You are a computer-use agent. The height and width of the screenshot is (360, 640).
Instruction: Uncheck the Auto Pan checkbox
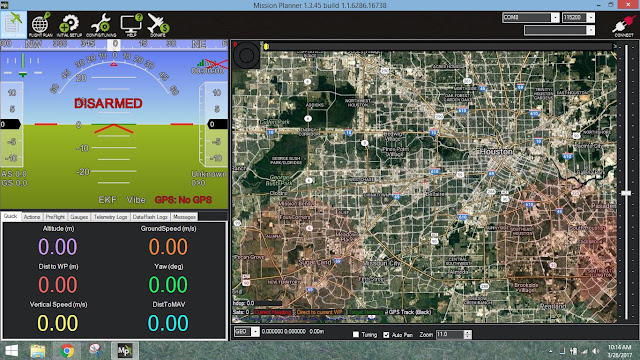(x=386, y=334)
